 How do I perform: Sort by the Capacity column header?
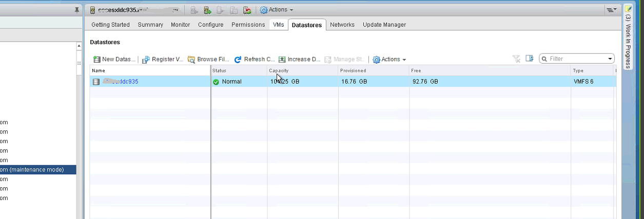303,71
